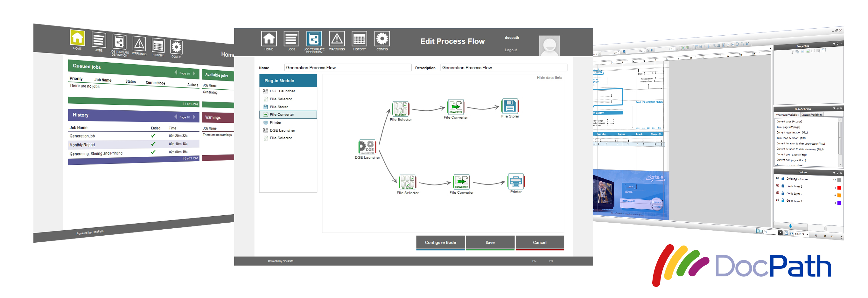Open the A4 page size dropdown
Viewport: 868px width, 298px height.
point(780,233)
